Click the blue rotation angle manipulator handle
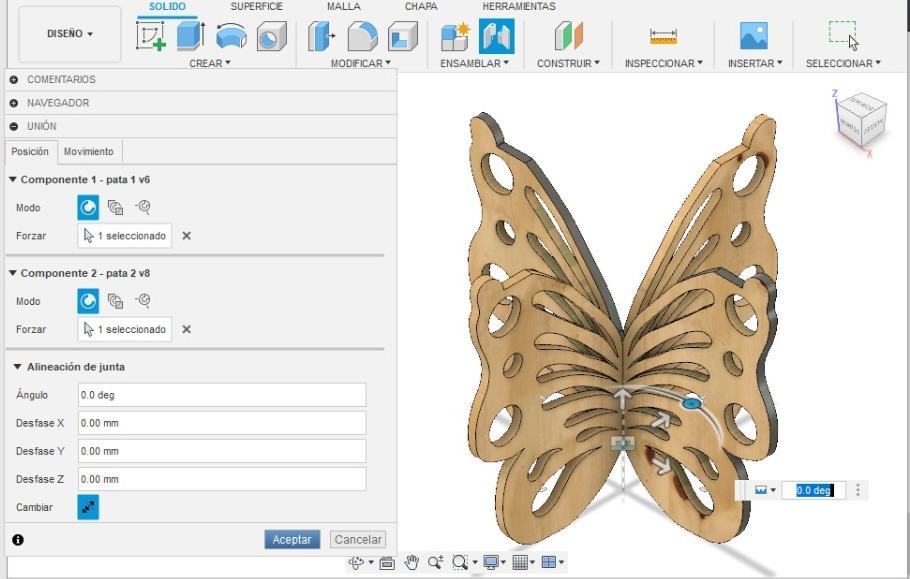Image resolution: width=910 pixels, height=579 pixels. coord(691,403)
